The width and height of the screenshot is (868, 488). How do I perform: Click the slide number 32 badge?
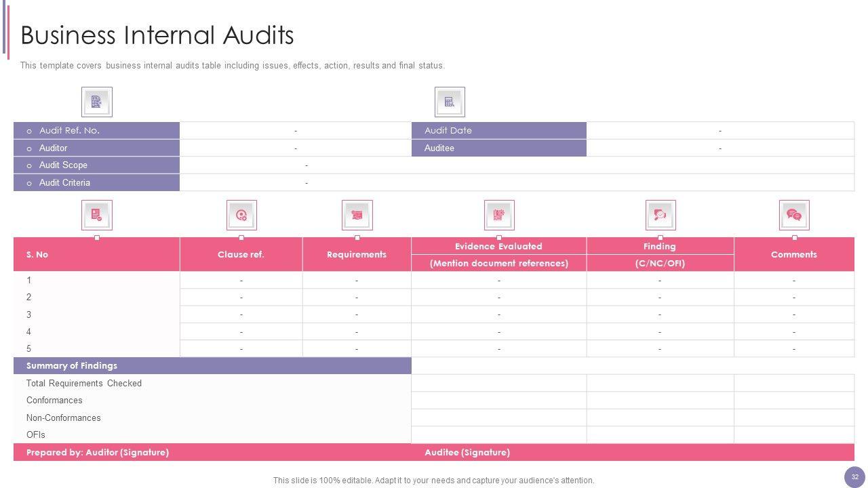click(854, 477)
